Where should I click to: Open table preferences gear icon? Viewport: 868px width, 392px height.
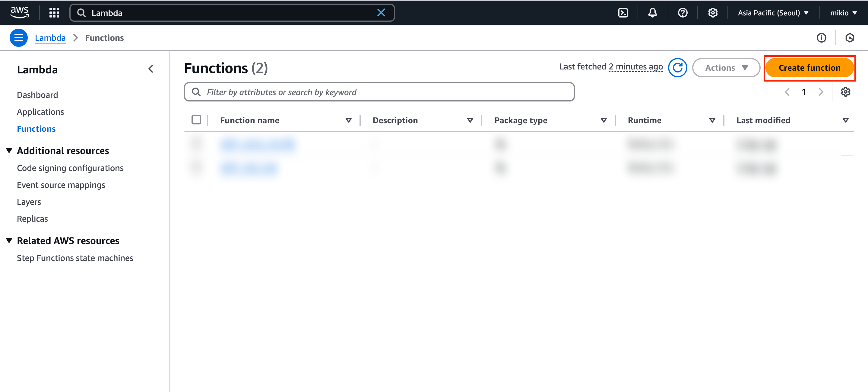pos(845,92)
